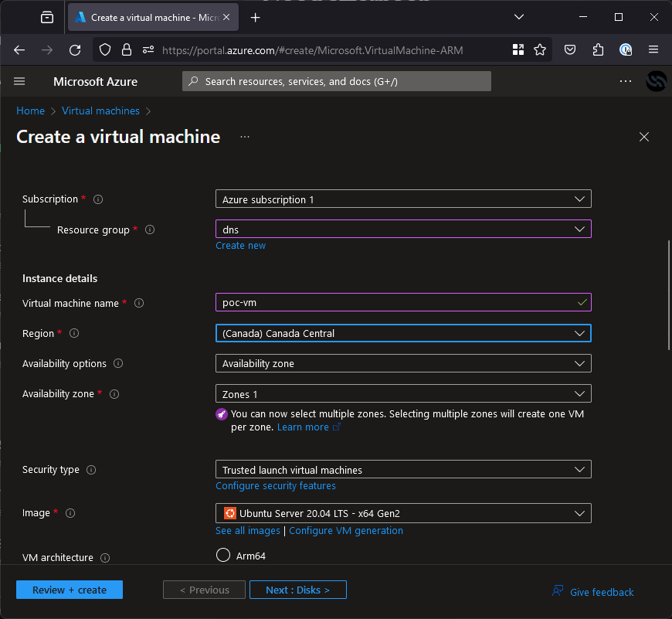
Task: Expand the Availability options dropdown
Action: [403, 363]
